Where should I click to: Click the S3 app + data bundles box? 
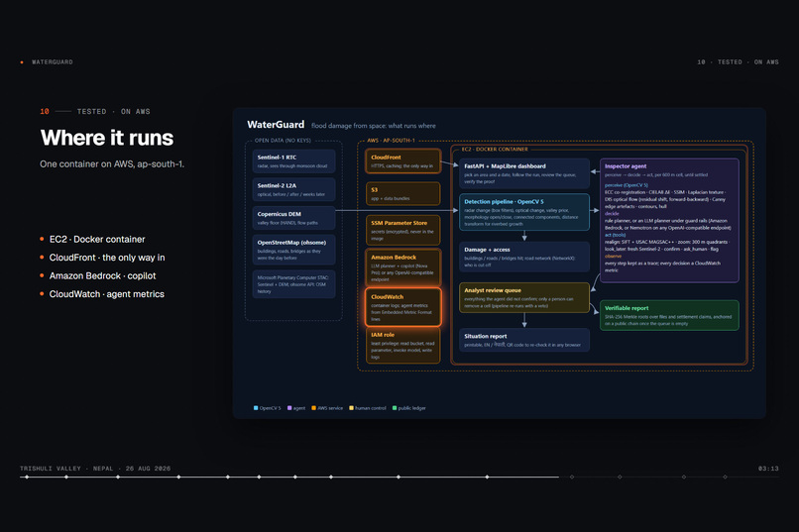click(403, 193)
